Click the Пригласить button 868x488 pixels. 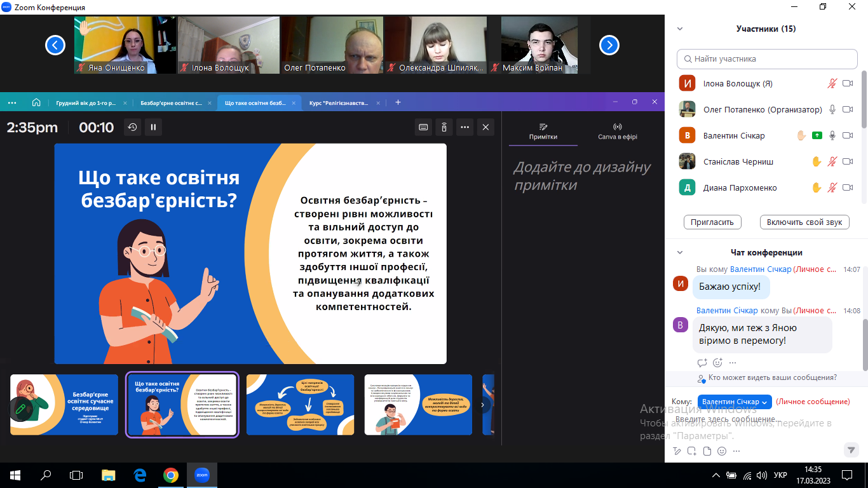coord(712,222)
